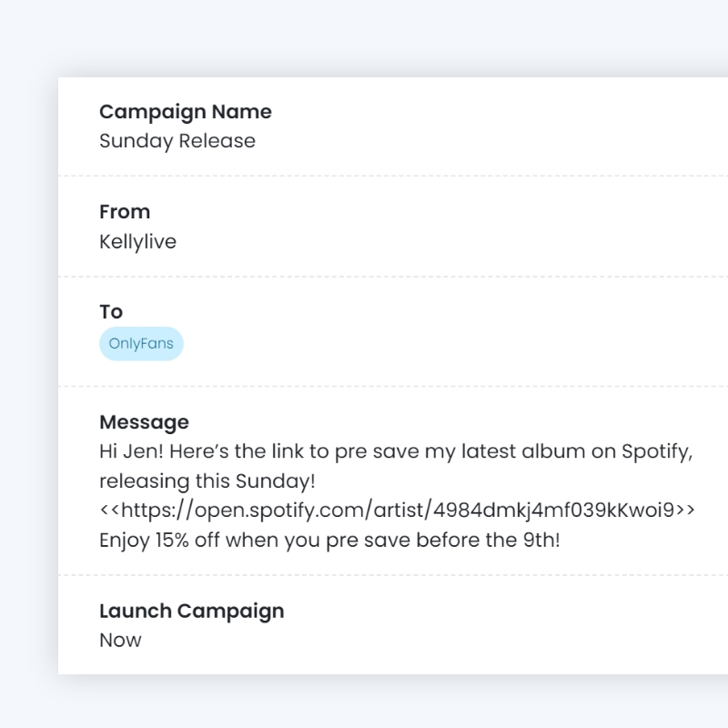Select the Now launch time value

[x=120, y=640]
